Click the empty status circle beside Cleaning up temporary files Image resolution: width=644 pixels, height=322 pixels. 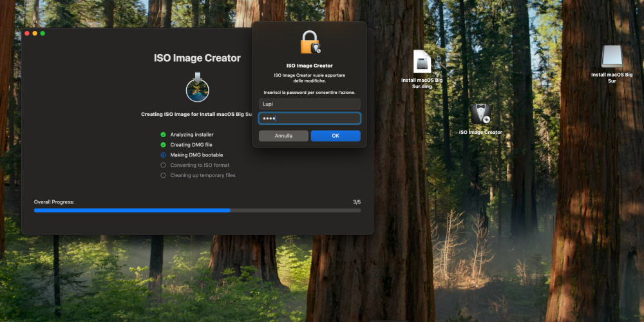pos(163,175)
